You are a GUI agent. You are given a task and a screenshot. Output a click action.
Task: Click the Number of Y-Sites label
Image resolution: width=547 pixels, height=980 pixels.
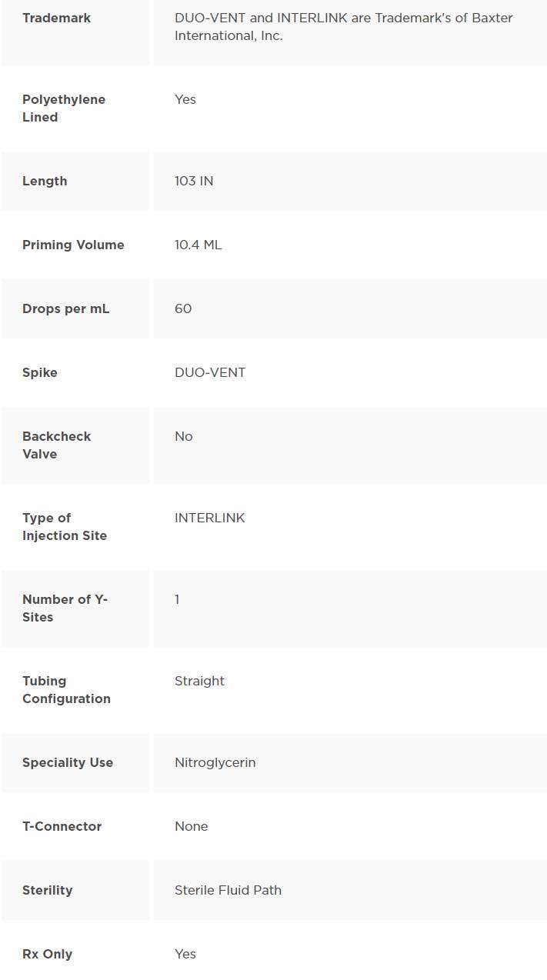[x=64, y=608]
